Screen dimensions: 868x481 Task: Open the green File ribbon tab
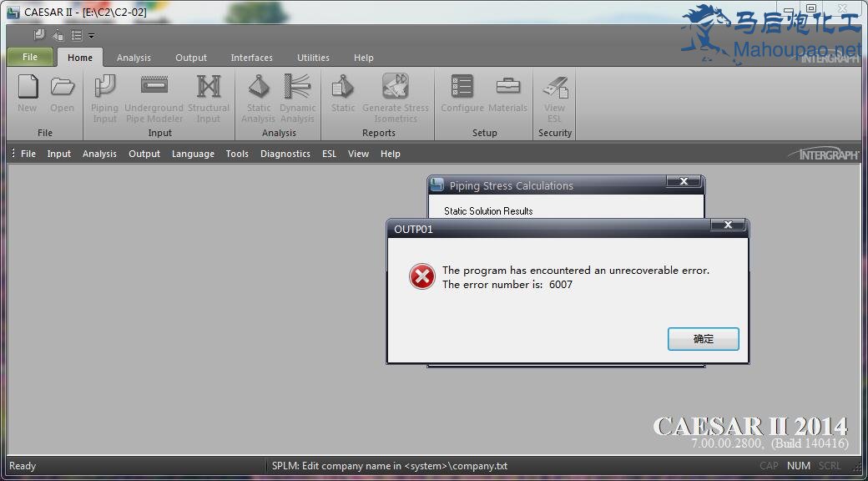[30, 57]
